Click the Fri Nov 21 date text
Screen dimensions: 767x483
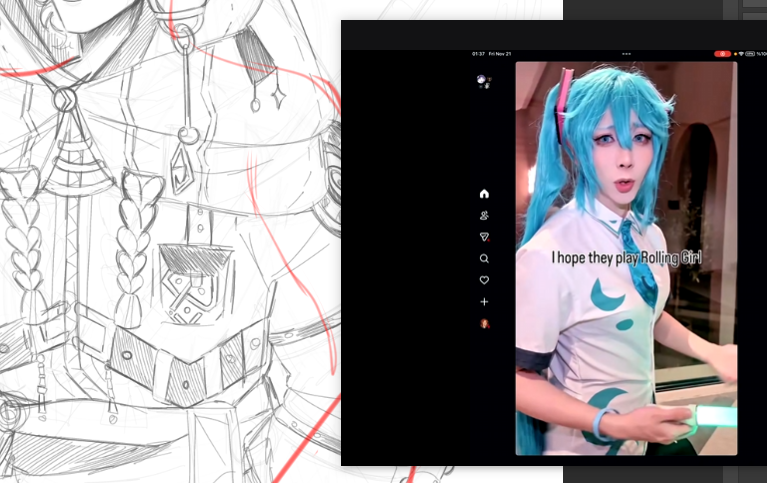tap(500, 54)
